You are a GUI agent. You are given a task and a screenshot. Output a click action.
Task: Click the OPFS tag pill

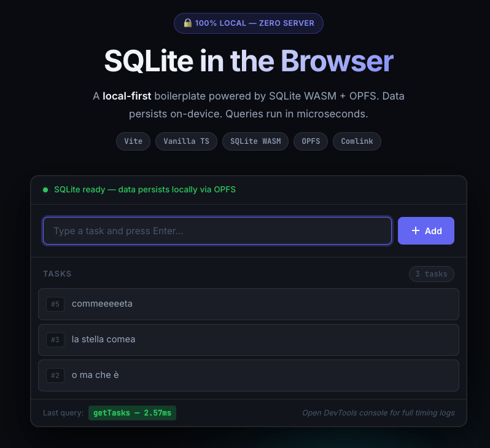tap(311, 141)
